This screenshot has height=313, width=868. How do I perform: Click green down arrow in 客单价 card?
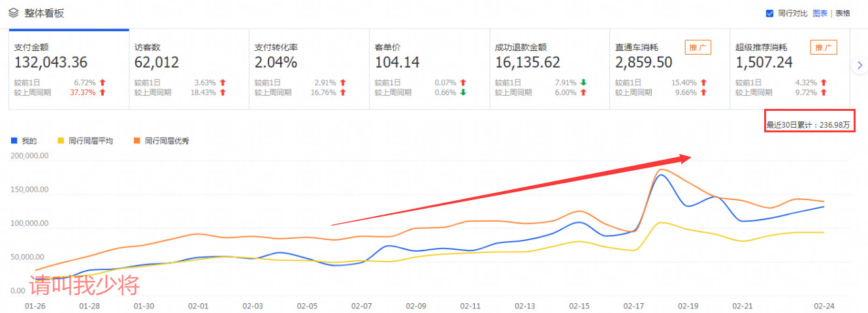(463, 93)
